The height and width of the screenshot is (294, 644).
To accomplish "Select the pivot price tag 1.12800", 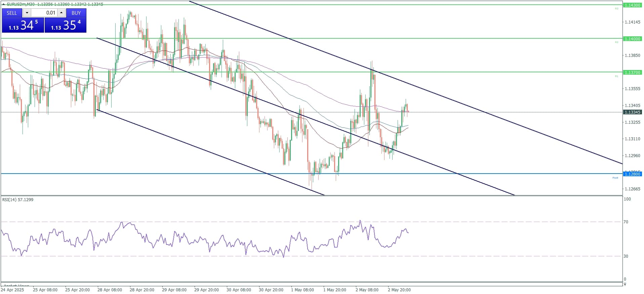I will 632,174.
